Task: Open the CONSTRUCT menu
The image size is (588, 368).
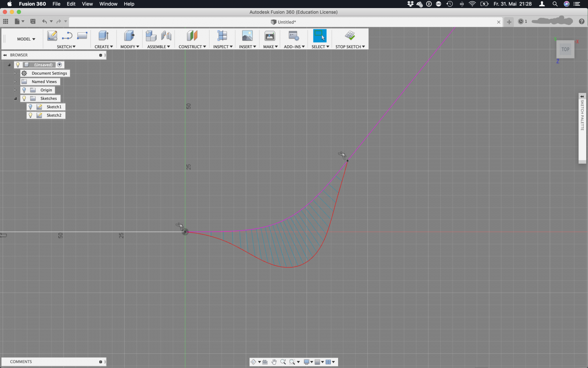Action: coord(192,47)
